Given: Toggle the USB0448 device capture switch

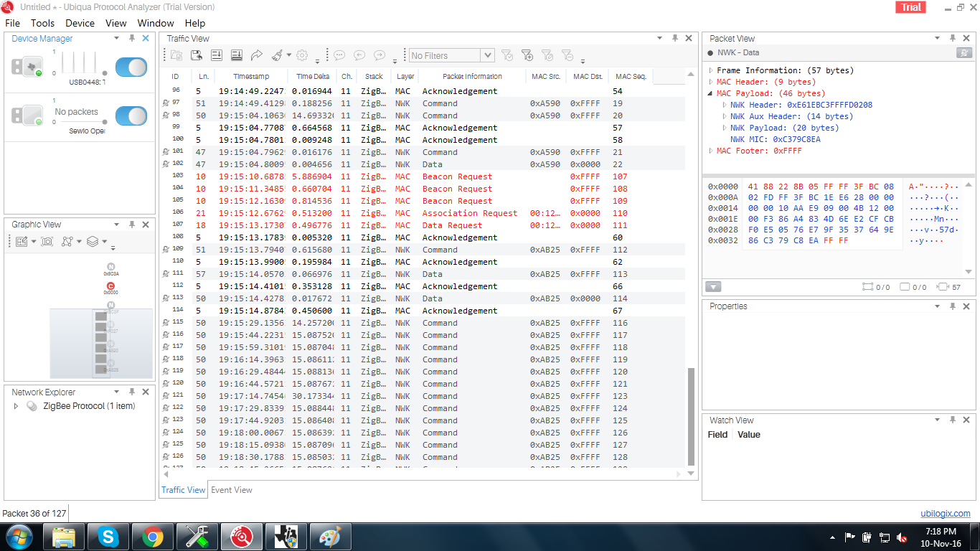Looking at the screenshot, I should pyautogui.click(x=131, y=67).
